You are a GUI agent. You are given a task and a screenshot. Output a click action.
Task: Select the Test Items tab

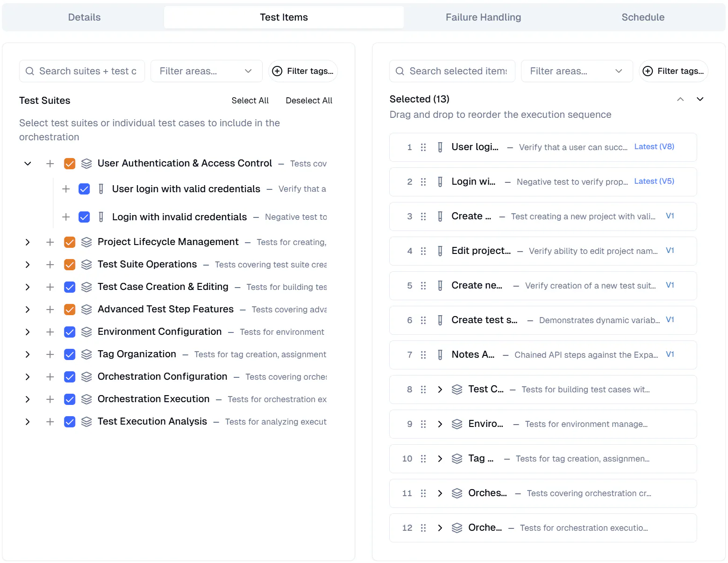point(284,17)
